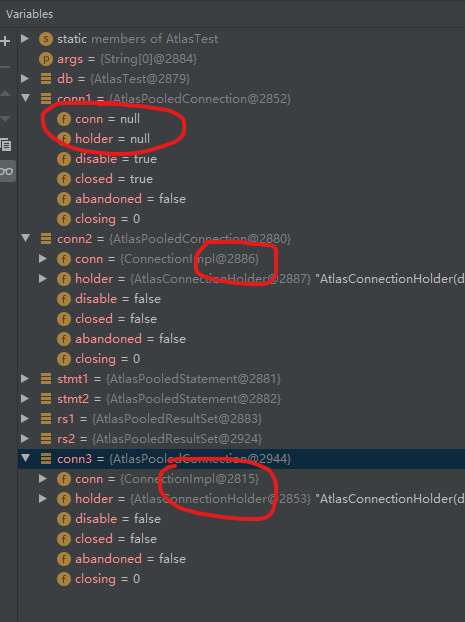Screen dimensions: 465x622
Task: Expand the rs1 AtlasPooledResultSet node
Action: point(25,419)
